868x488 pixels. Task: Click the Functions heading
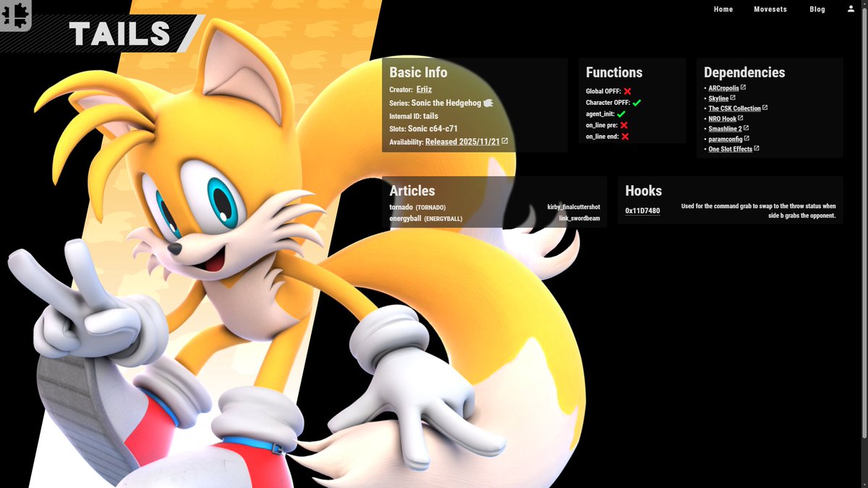(x=614, y=72)
